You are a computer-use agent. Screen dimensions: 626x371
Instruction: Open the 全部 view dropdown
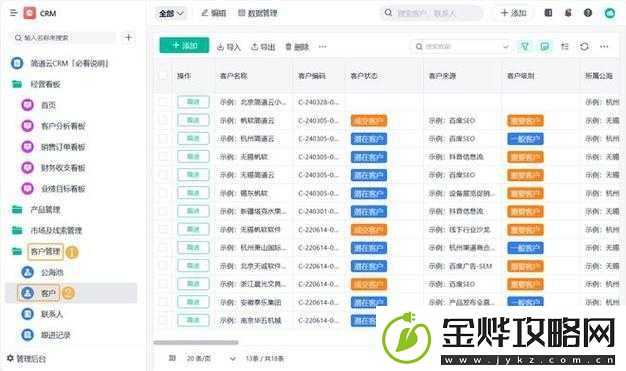tap(171, 13)
